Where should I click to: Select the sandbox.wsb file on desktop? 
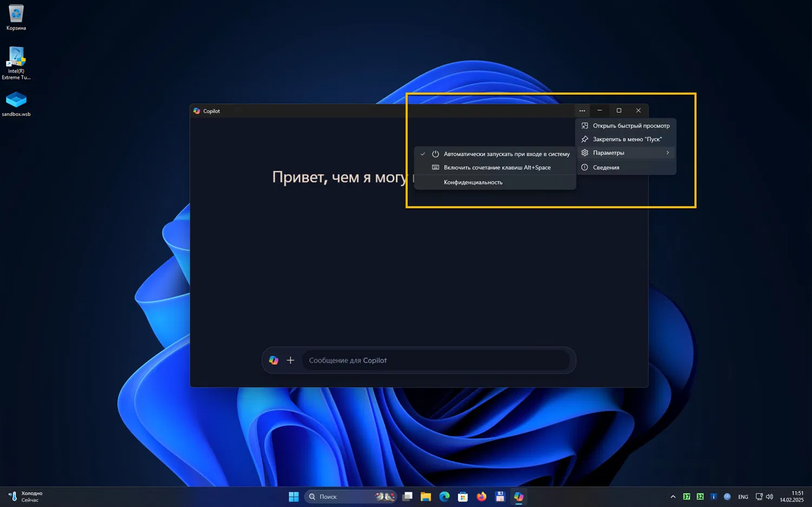click(16, 104)
